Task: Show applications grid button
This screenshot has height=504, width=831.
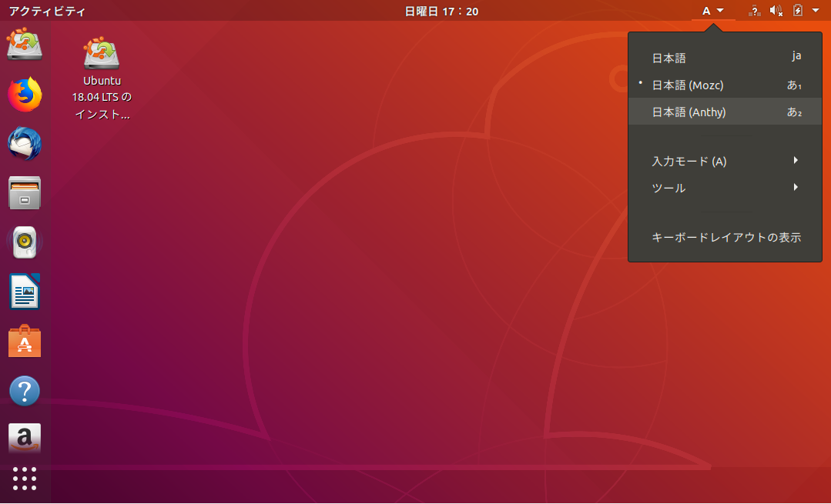Action: (25, 479)
